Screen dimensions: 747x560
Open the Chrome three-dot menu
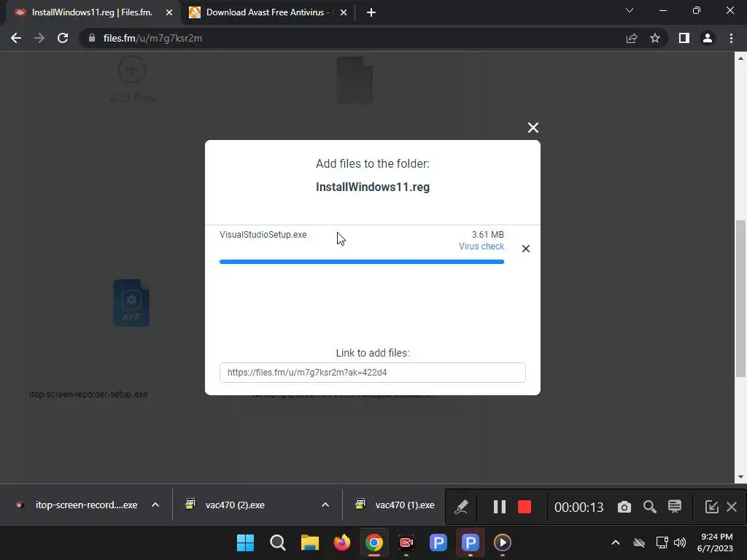click(731, 38)
